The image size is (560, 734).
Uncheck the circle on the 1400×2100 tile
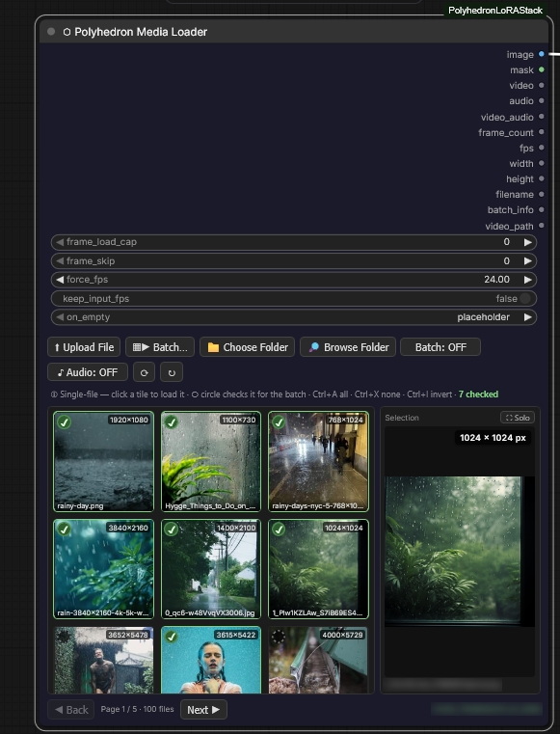point(172,530)
